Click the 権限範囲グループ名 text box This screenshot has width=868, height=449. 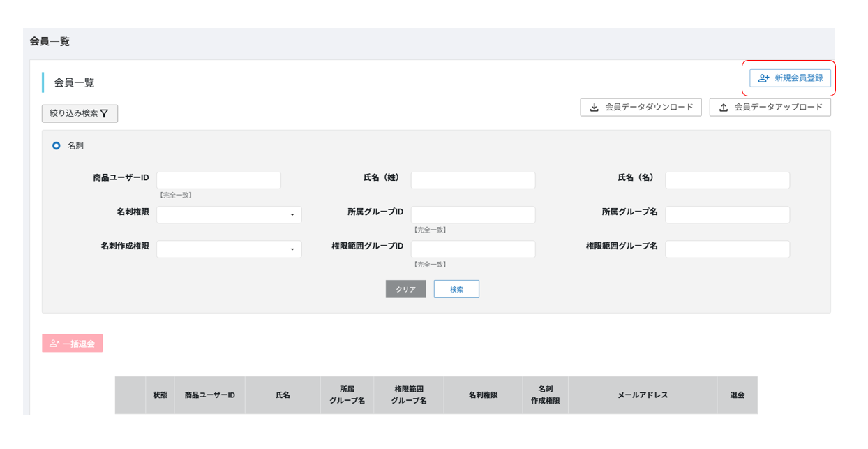coord(727,249)
